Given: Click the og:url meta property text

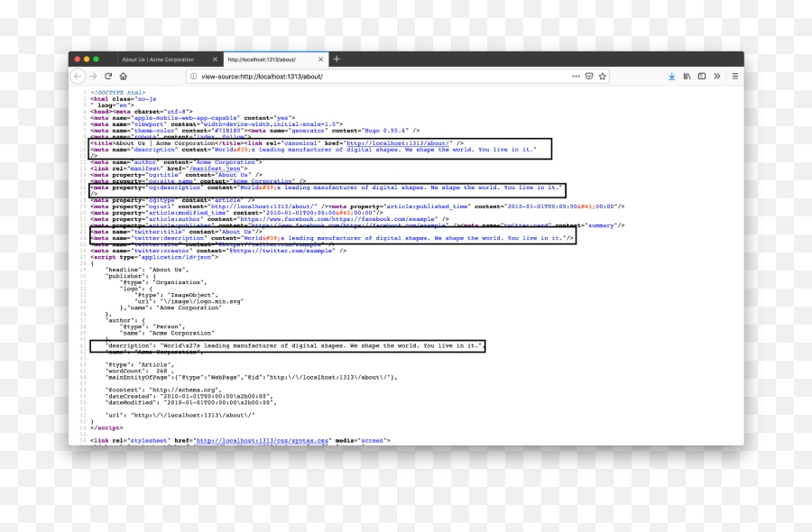Looking at the screenshot, I should tap(161, 206).
